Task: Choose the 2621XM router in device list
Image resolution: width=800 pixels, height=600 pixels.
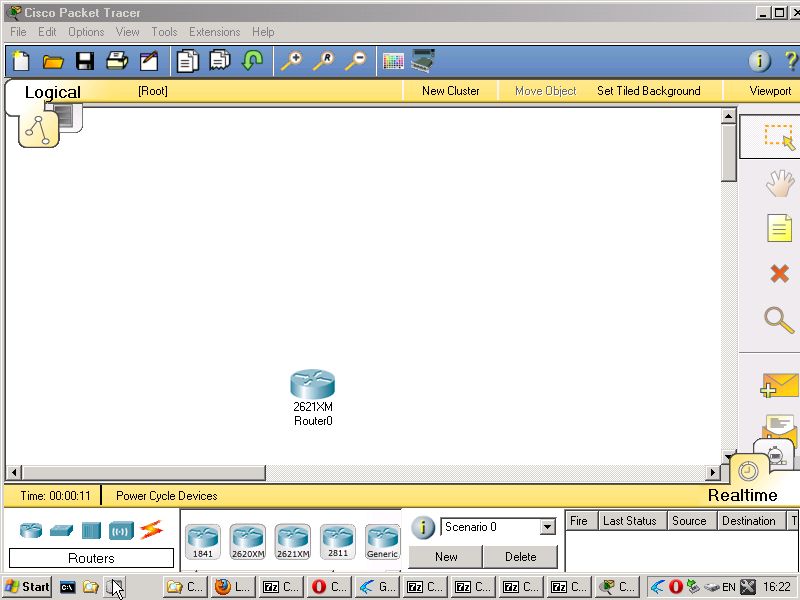Action: [x=293, y=541]
